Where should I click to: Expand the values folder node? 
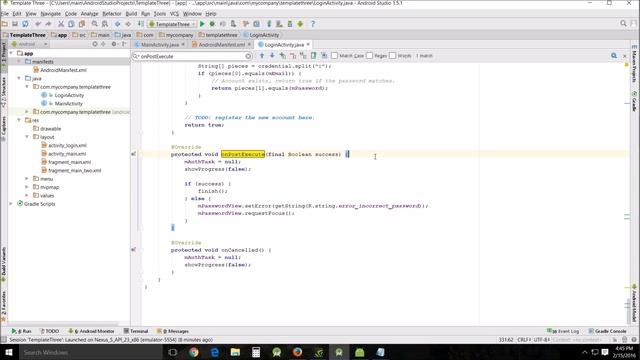[x=27, y=196]
